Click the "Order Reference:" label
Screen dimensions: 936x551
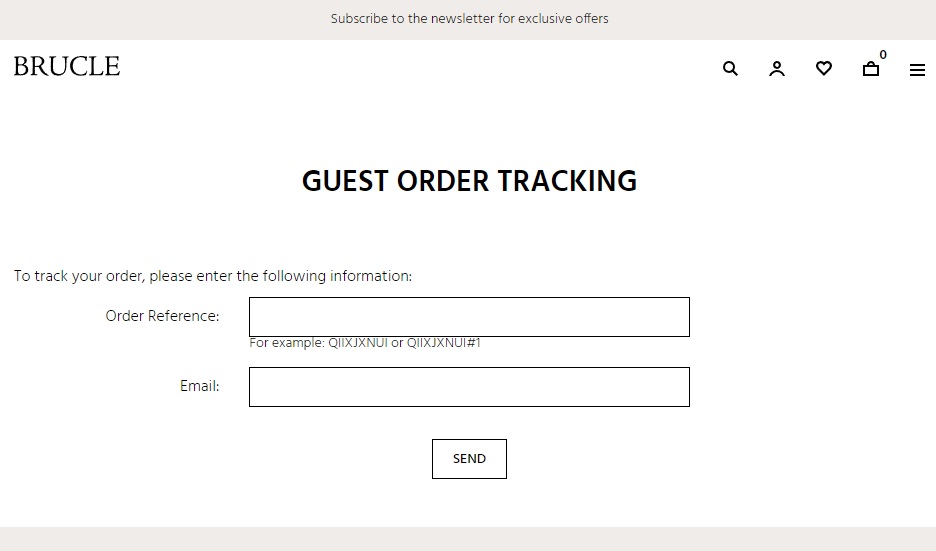[162, 316]
